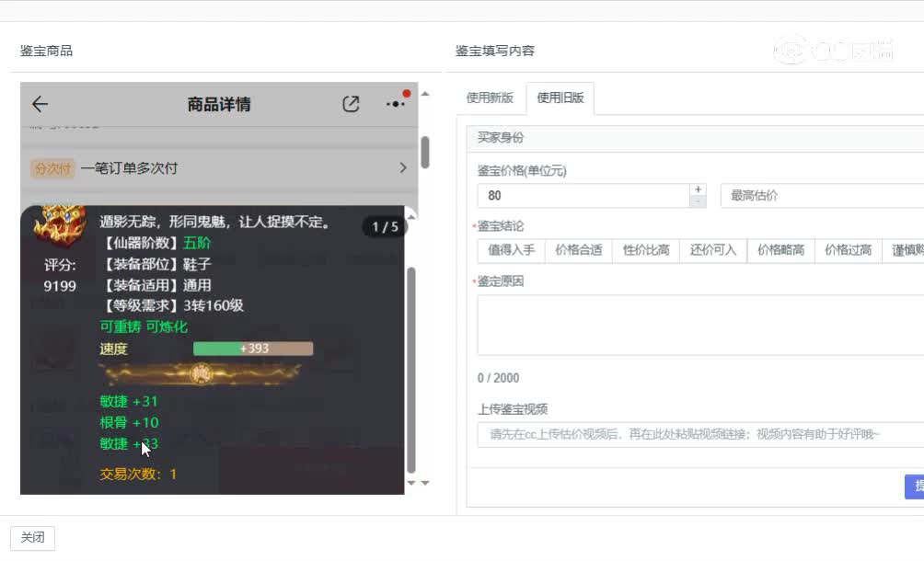Decrease price with the minus stepper
Image resolution: width=924 pixels, height=561 pixels.
698,202
